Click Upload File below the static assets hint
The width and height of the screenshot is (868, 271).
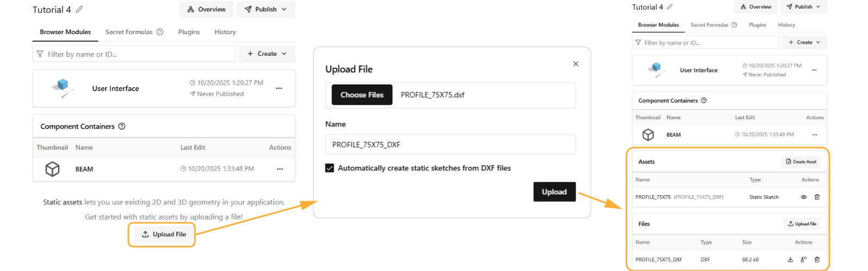tap(164, 234)
